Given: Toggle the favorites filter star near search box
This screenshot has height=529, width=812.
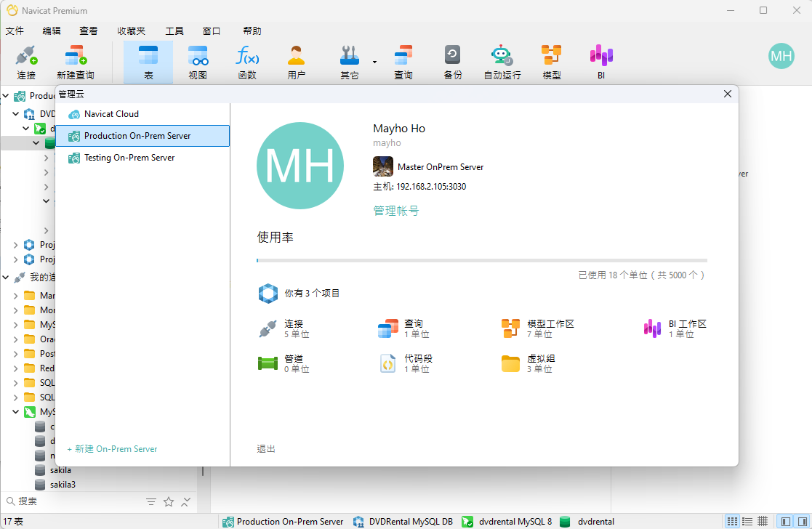Looking at the screenshot, I should pyautogui.click(x=169, y=501).
